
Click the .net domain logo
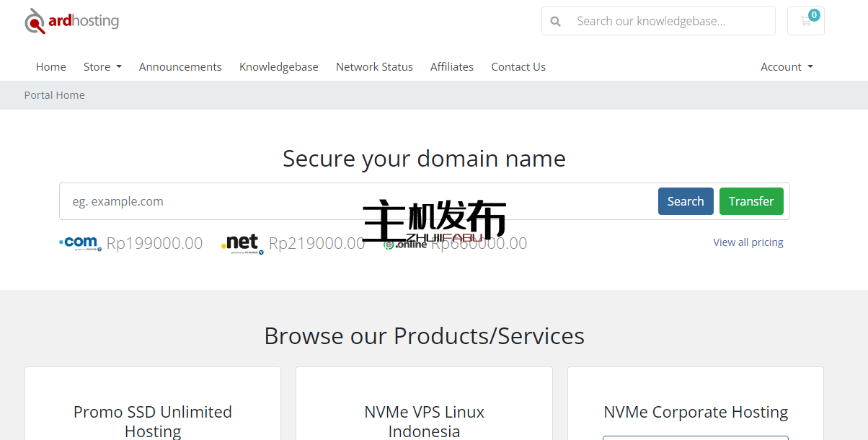(x=242, y=243)
